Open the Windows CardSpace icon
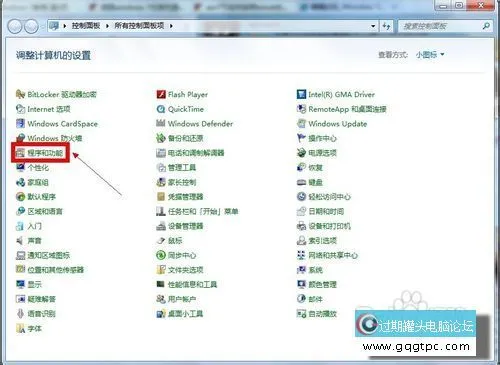 point(20,124)
